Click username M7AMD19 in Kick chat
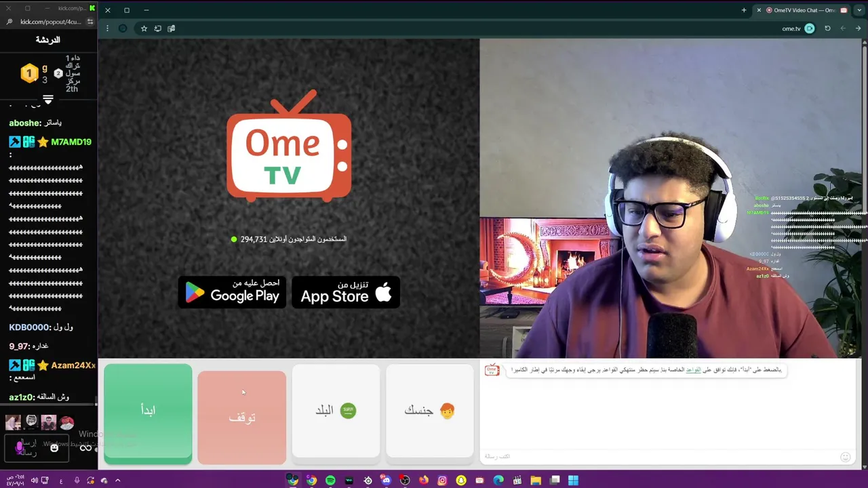 click(71, 142)
